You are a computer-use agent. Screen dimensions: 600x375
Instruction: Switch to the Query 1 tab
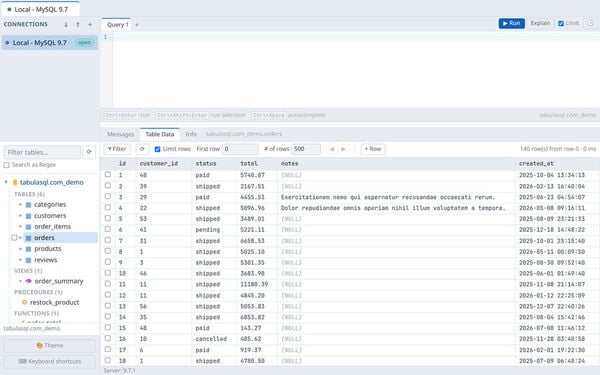[x=117, y=24]
